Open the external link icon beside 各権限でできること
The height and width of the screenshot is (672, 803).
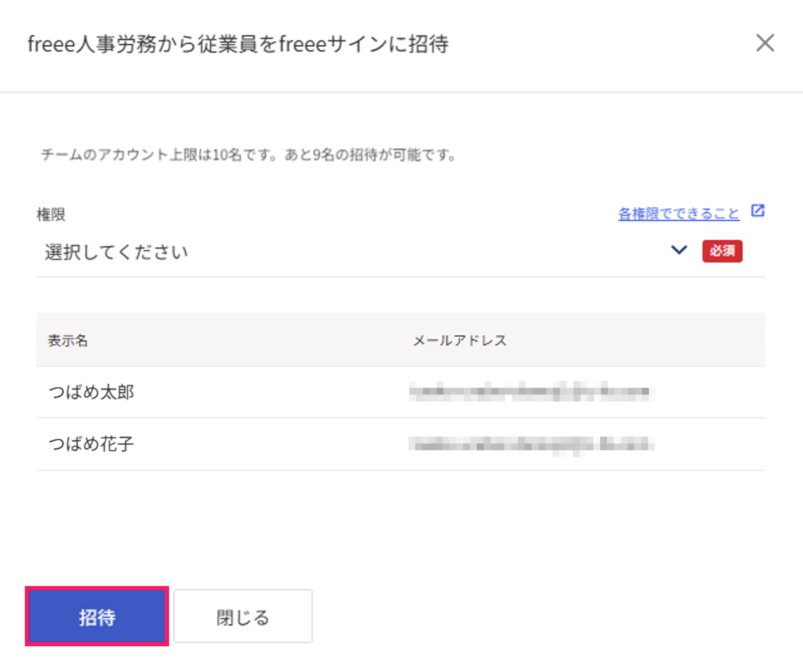[757, 211]
